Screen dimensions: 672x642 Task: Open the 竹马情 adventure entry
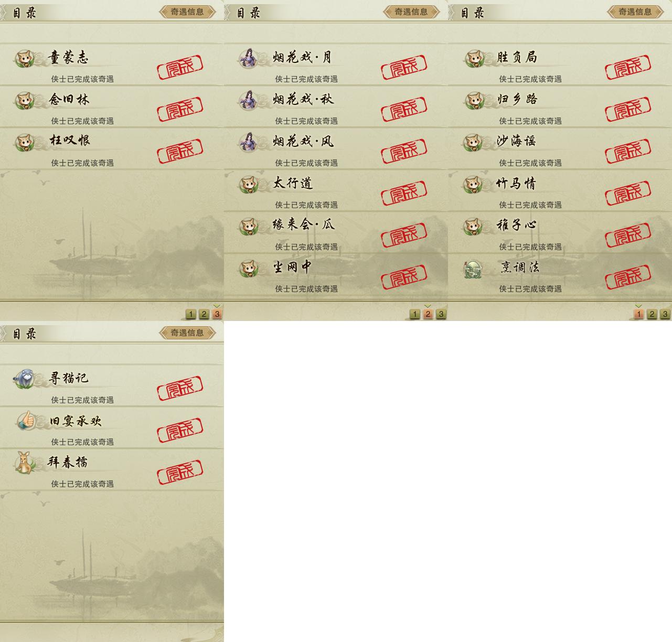[560, 190]
